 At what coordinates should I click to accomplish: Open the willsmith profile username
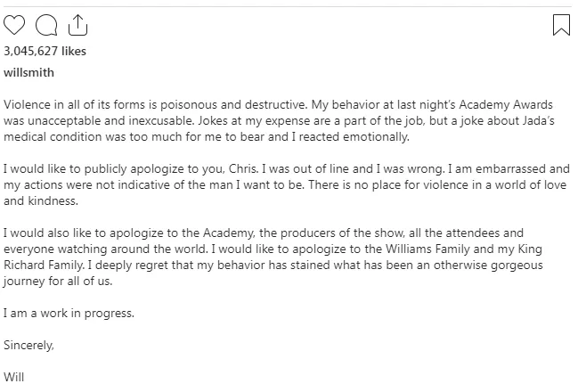point(29,71)
